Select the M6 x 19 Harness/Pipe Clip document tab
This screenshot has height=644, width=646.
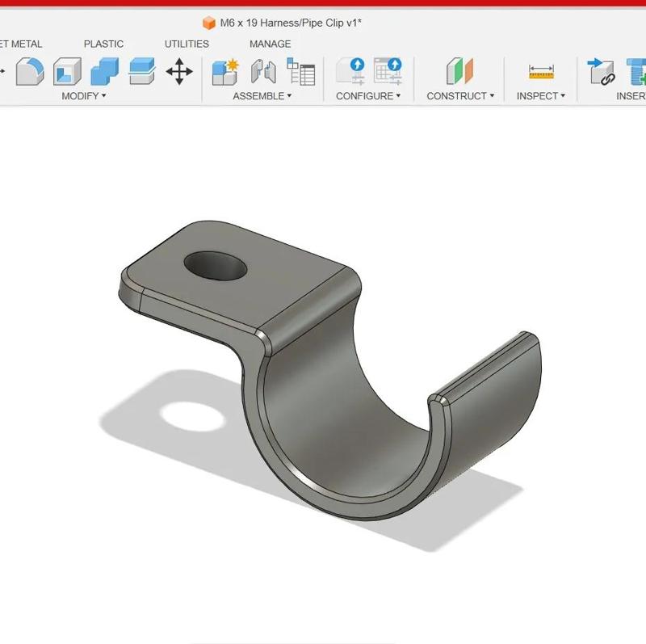pyautogui.click(x=287, y=23)
